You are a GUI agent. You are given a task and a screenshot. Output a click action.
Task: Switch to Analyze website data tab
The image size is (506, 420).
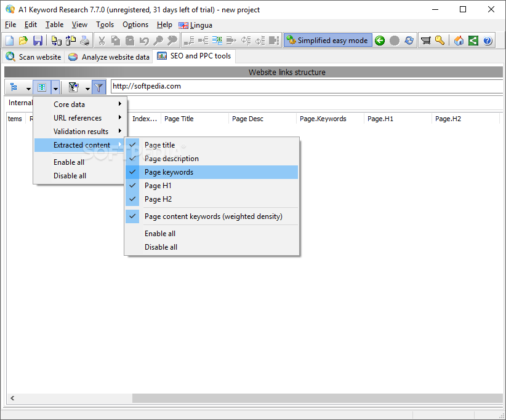pos(109,57)
